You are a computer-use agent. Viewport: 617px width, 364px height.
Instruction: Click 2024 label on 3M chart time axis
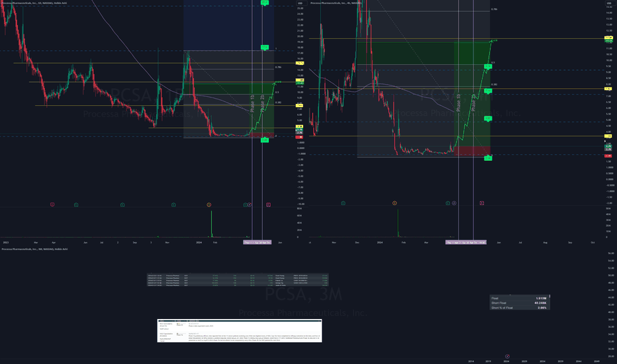(506, 361)
